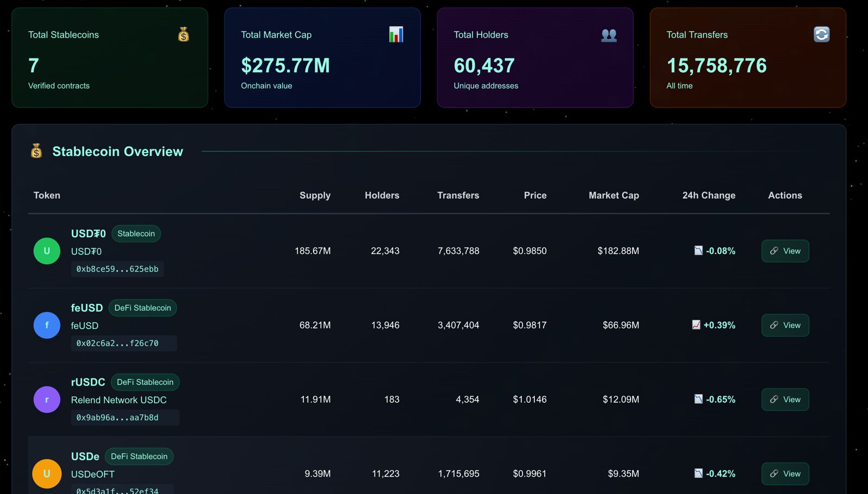Image resolution: width=868 pixels, height=494 pixels.
Task: Click the DeFi Stablecoin tag beside rUSDC
Action: tap(145, 382)
